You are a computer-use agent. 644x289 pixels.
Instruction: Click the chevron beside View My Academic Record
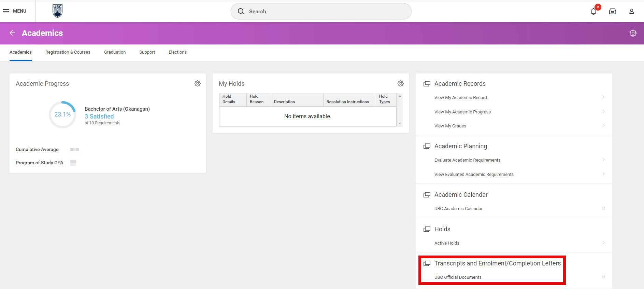click(x=603, y=97)
